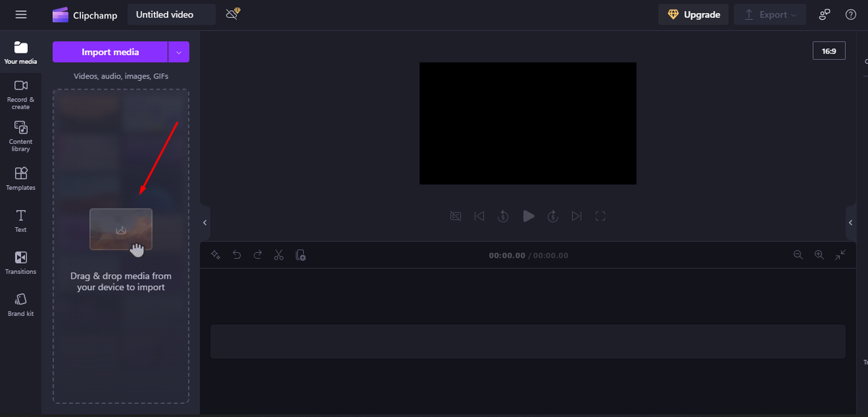Click the AI sparkle auto compose icon
The image size is (868, 417).
(216, 255)
